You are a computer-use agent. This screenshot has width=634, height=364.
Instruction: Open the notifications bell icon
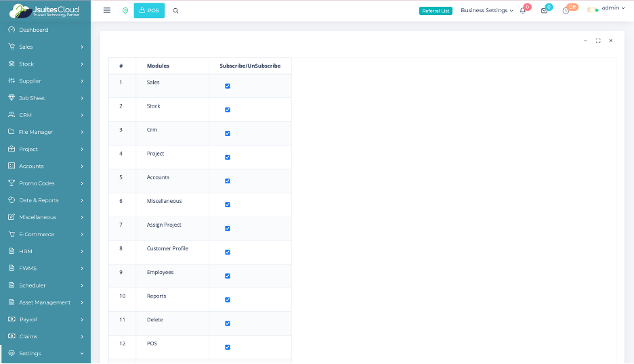click(x=523, y=11)
